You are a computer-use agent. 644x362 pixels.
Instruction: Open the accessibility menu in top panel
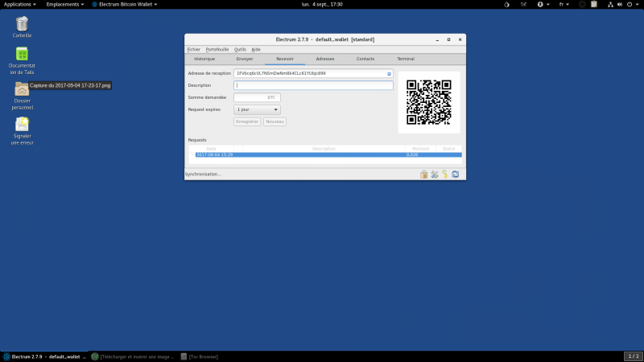(542, 5)
